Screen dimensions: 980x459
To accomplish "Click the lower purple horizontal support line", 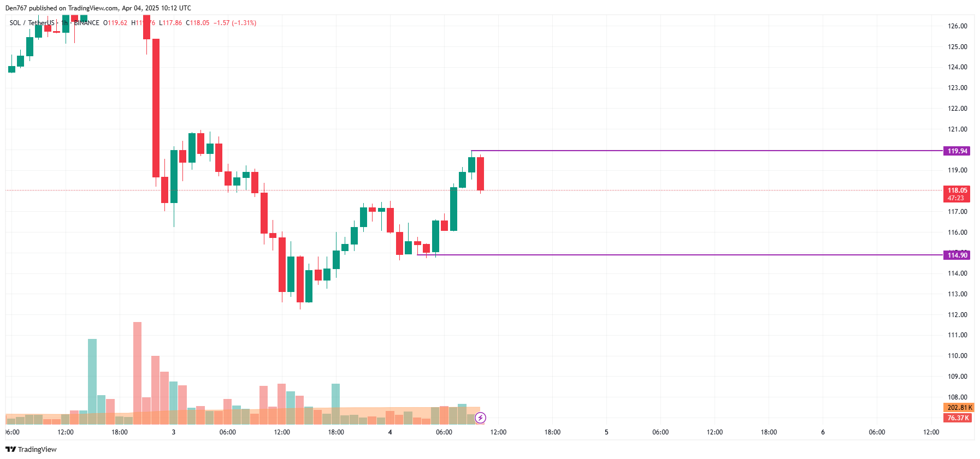I will click(x=710, y=255).
